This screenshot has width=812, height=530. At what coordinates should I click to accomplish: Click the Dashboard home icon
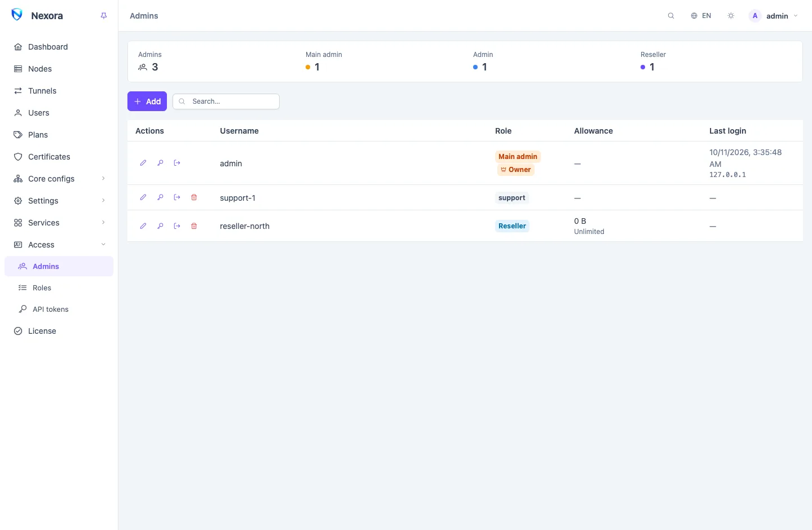(x=18, y=47)
